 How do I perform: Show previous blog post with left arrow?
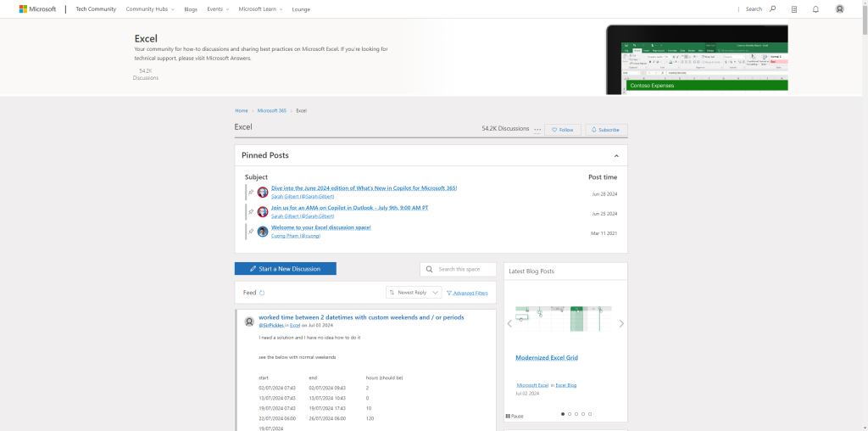coord(509,323)
